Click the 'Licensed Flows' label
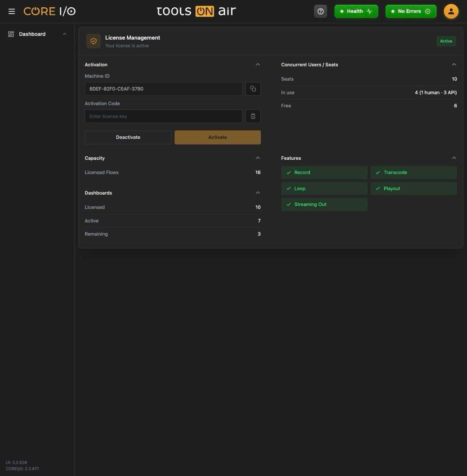Image resolution: width=467 pixels, height=476 pixels. (101, 173)
